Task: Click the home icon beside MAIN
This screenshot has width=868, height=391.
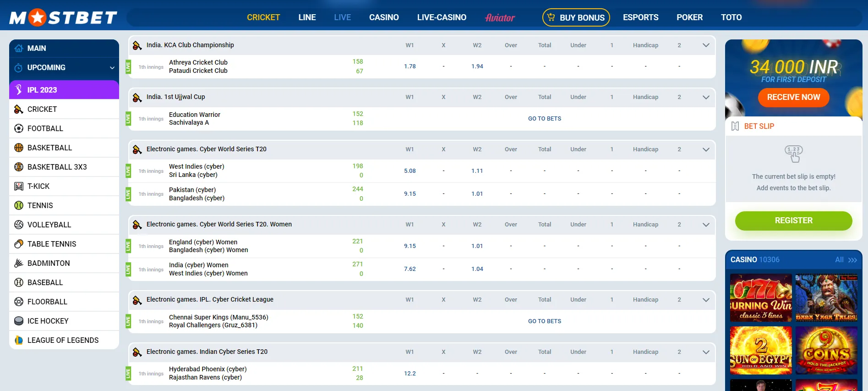Action: [x=19, y=48]
